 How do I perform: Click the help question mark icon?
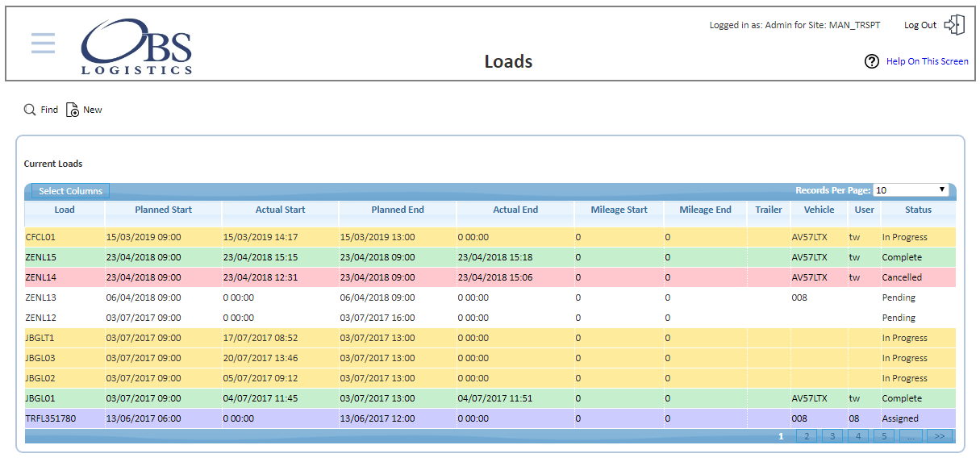872,61
